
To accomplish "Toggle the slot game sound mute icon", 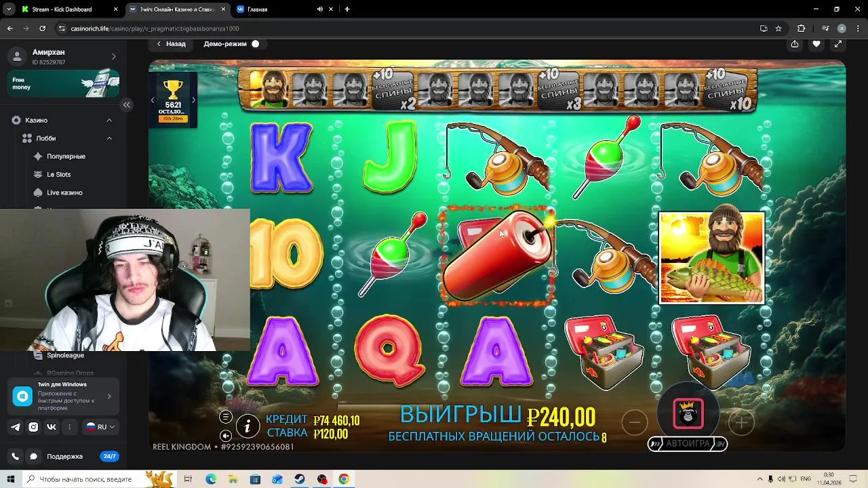I will [226, 435].
